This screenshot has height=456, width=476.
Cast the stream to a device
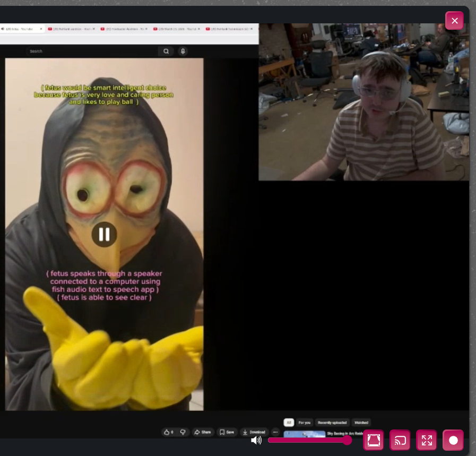(x=400, y=440)
